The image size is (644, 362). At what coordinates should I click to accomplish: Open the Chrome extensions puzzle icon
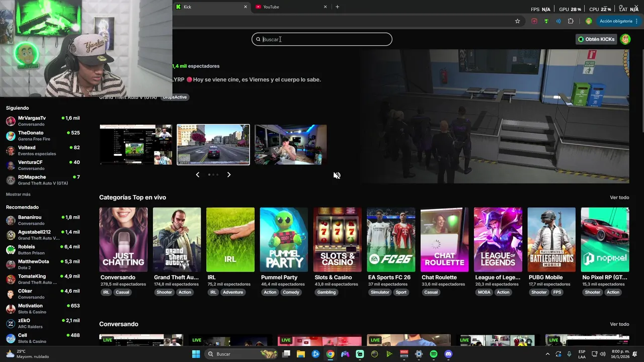point(571,21)
